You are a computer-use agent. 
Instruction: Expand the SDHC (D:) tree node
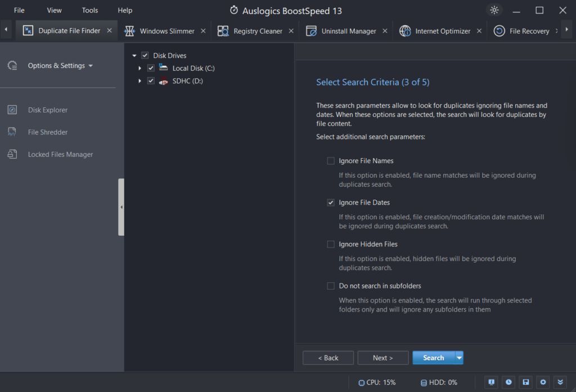140,80
